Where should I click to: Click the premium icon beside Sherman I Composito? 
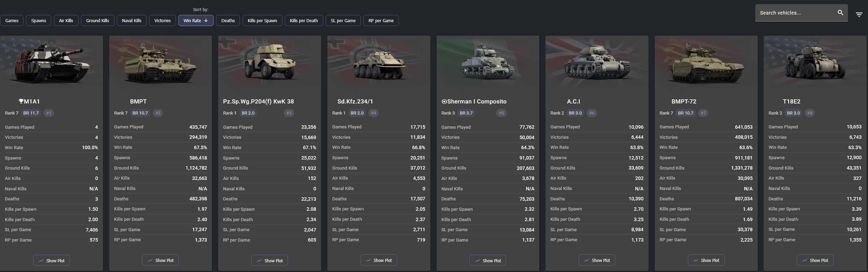(x=444, y=101)
